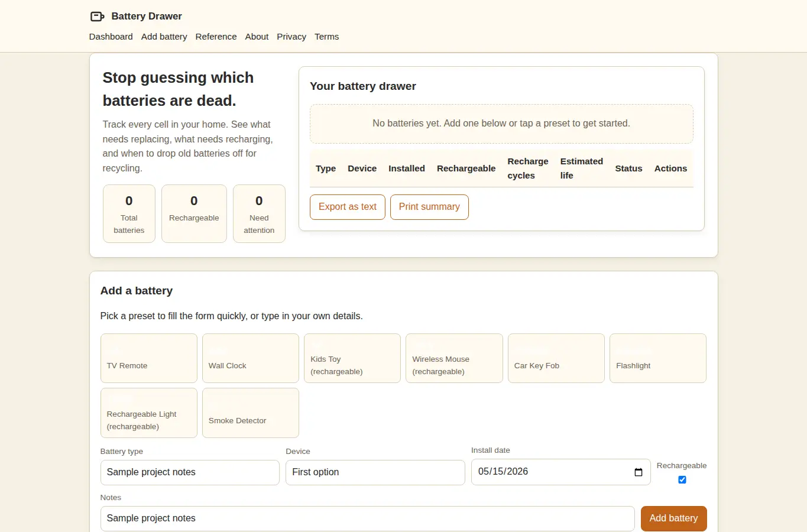Viewport: 807px width, 532px height.
Task: Click the Battery Drawer site title
Action: 147,17
